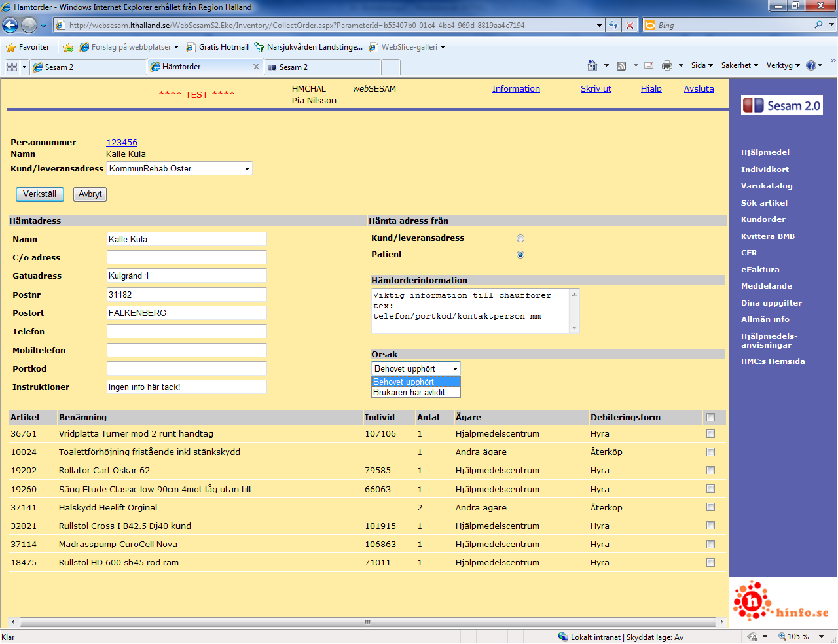The height and width of the screenshot is (644, 838).
Task: Click the Sesam 2.0 logo
Action: click(x=782, y=105)
